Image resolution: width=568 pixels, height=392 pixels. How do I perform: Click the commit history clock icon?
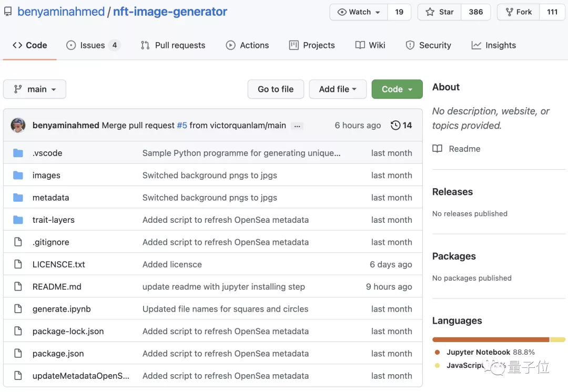(395, 125)
